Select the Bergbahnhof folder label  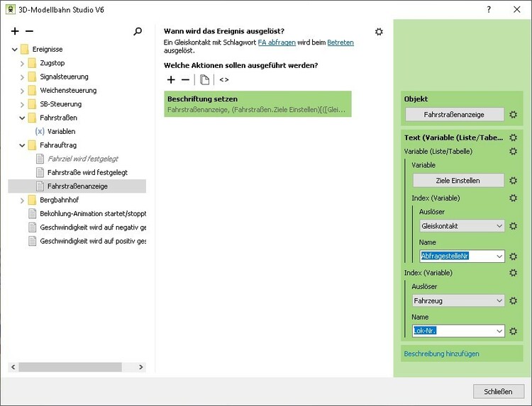[x=59, y=200]
